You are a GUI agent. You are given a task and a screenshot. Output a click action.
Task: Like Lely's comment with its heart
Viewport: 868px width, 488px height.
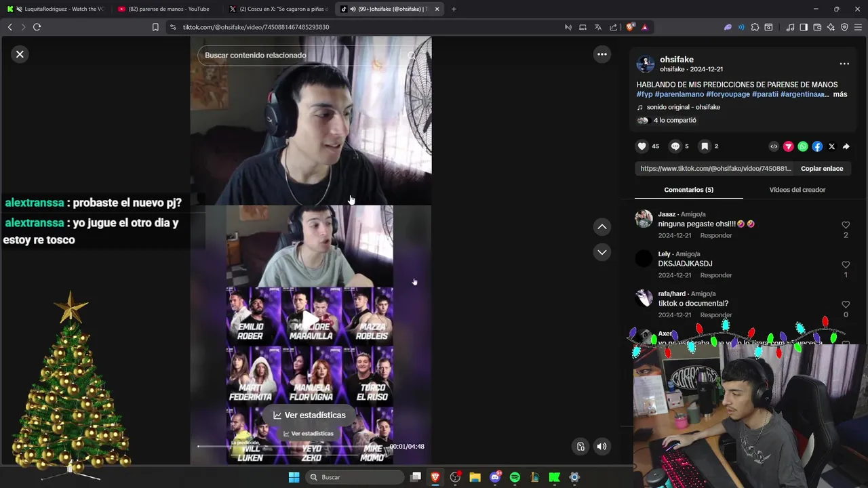tap(846, 265)
